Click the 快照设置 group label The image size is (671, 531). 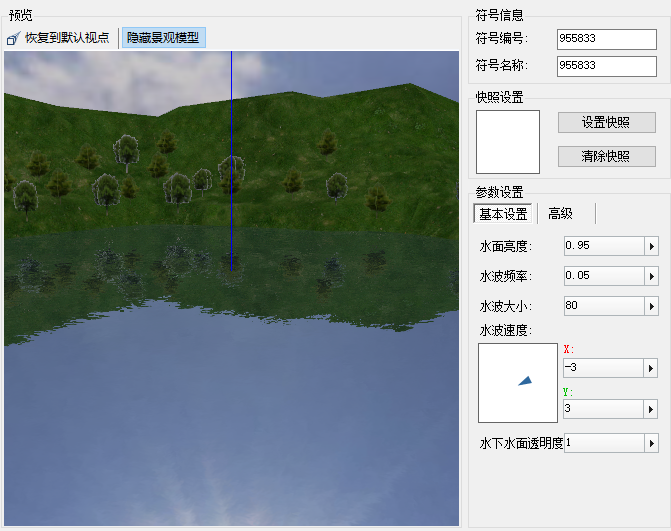coord(499,98)
